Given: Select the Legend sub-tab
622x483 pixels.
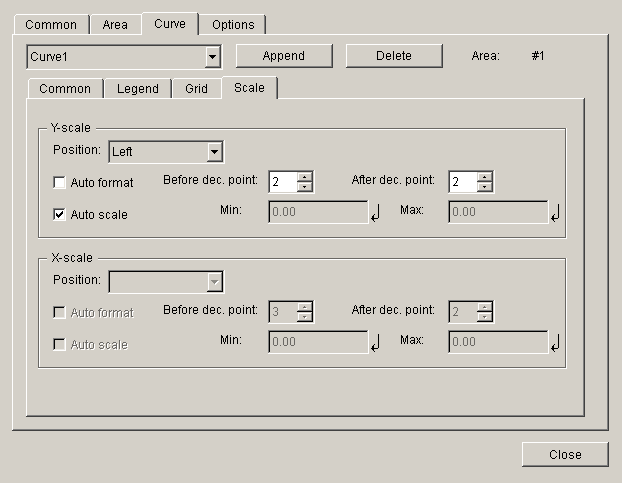Looking at the screenshot, I should click(137, 89).
